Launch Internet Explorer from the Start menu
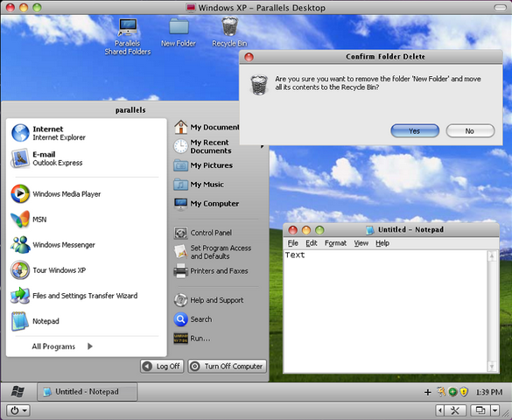Screen dimensions: 512x420 [48, 133]
